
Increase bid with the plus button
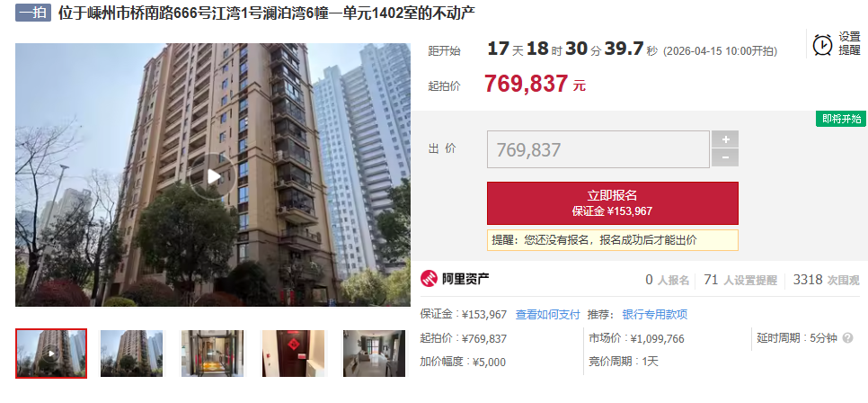[x=724, y=139]
